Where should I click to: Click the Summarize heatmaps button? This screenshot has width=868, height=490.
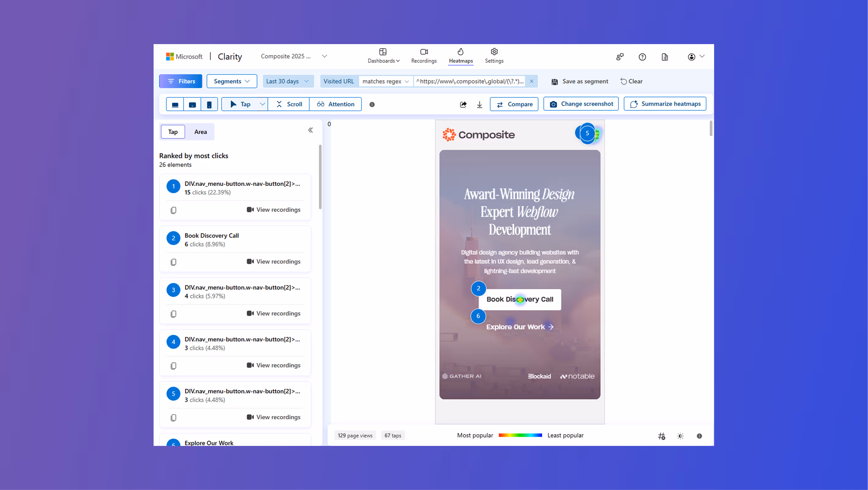(x=665, y=104)
